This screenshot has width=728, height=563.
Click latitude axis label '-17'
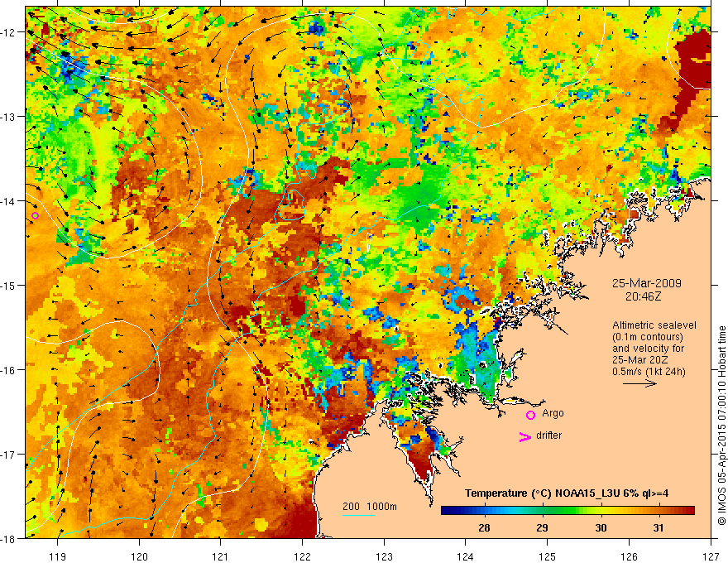point(9,454)
